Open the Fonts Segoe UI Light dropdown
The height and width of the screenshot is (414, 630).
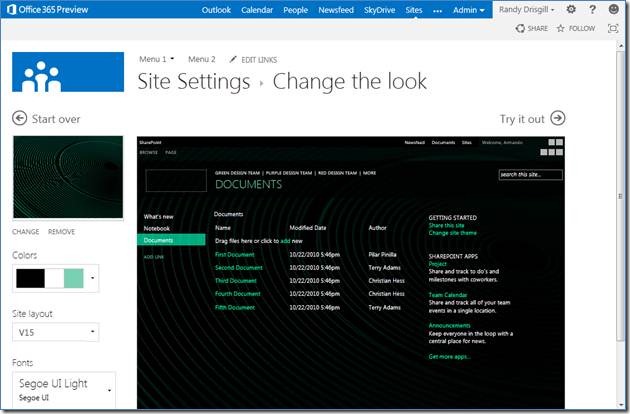click(64, 390)
